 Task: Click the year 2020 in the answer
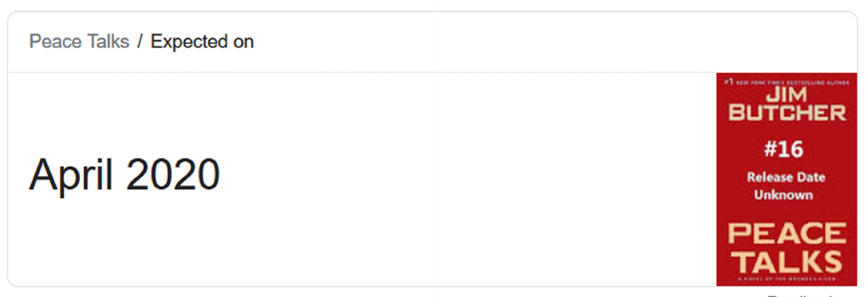[173, 175]
